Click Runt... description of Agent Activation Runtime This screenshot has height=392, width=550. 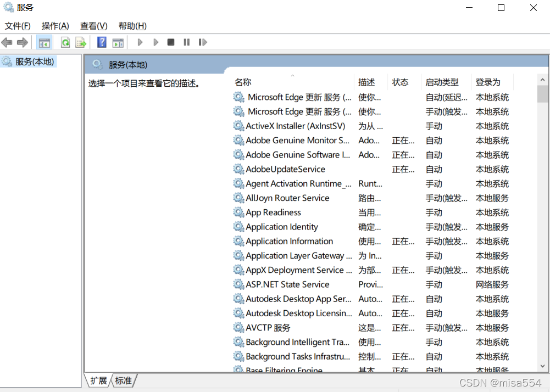click(x=370, y=183)
